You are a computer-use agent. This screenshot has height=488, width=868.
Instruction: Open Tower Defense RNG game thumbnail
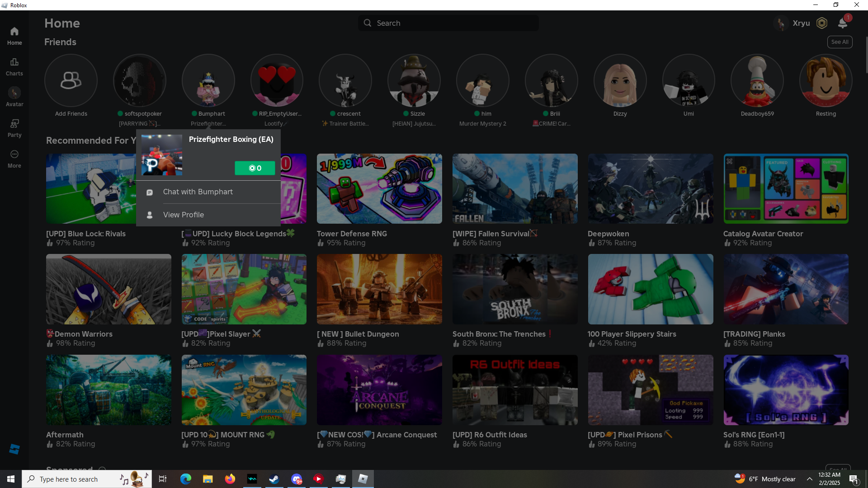pyautogui.click(x=379, y=188)
